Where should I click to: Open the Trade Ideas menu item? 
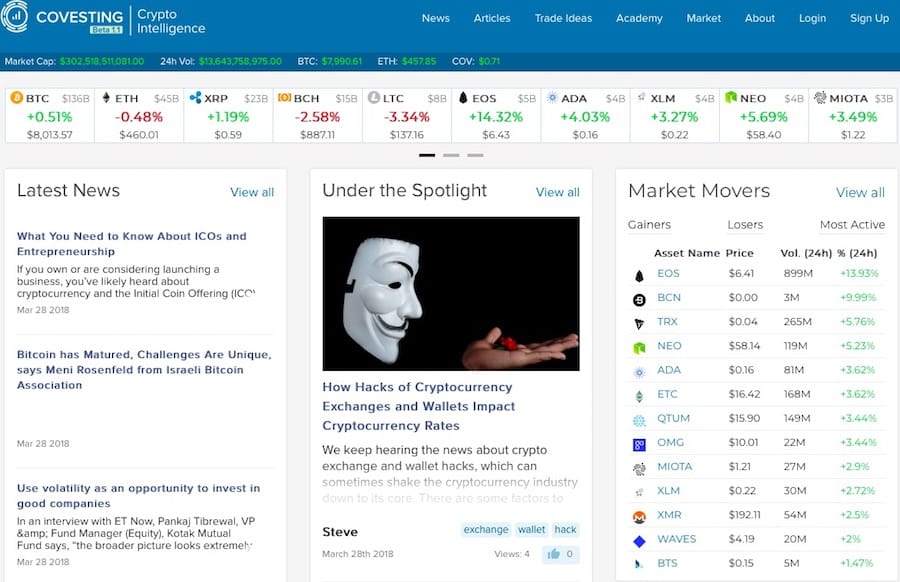point(563,18)
